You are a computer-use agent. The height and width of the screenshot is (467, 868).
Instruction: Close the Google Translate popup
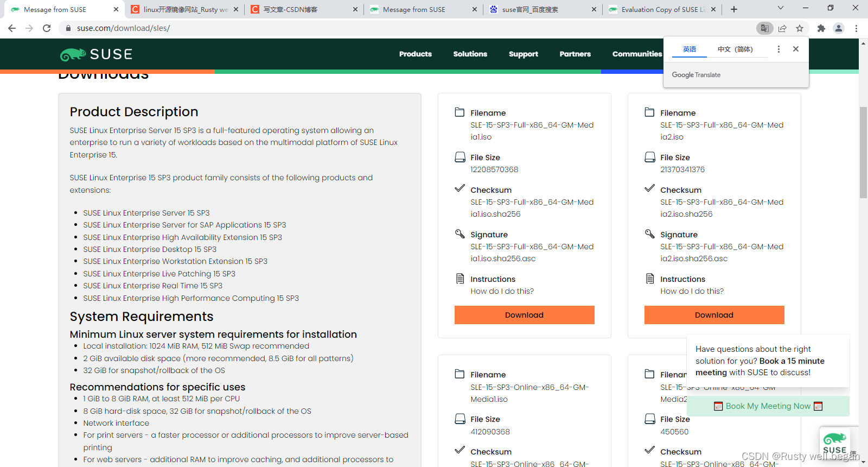pyautogui.click(x=796, y=49)
